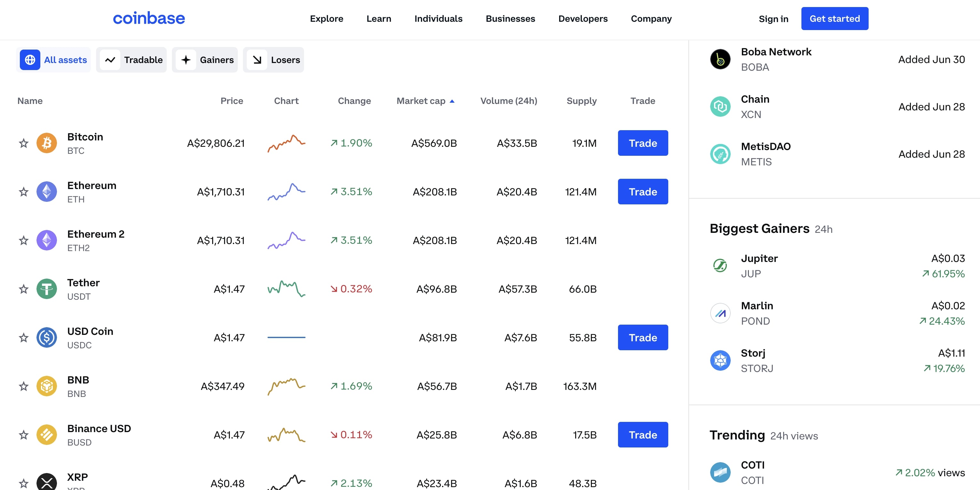
Task: Click the coinbase logo in the header
Action: click(149, 18)
